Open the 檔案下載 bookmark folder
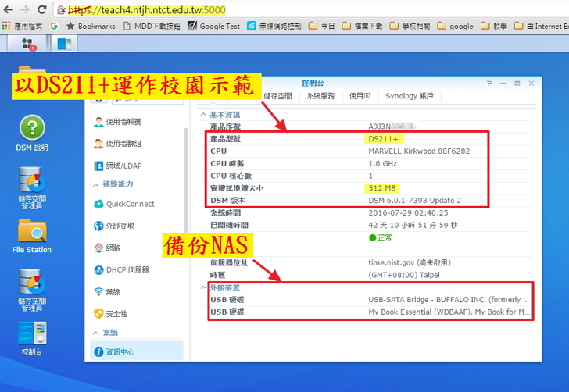This screenshot has height=392, width=569. 362,26
